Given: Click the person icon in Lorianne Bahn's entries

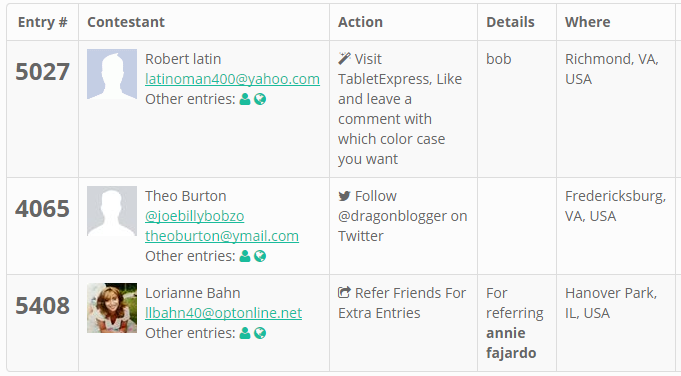Looking at the screenshot, I should (x=245, y=333).
